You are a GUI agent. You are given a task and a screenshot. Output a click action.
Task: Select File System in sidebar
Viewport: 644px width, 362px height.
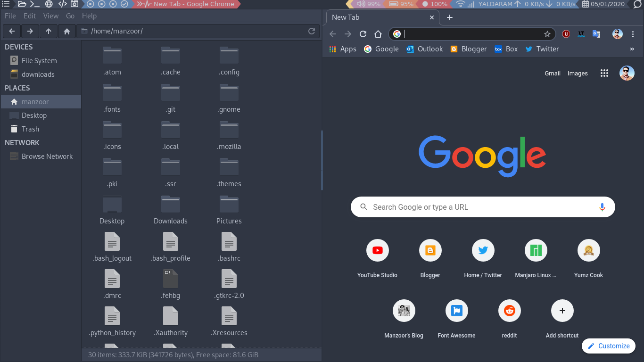[x=41, y=61]
